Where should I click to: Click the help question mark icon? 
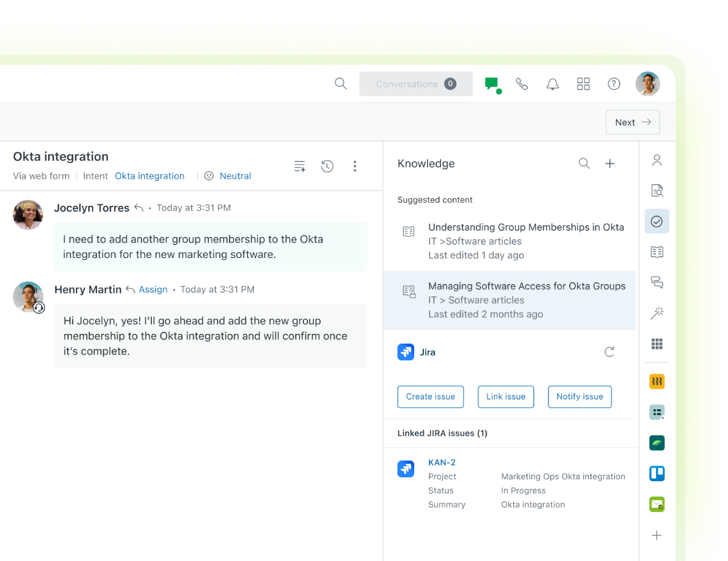pos(614,84)
